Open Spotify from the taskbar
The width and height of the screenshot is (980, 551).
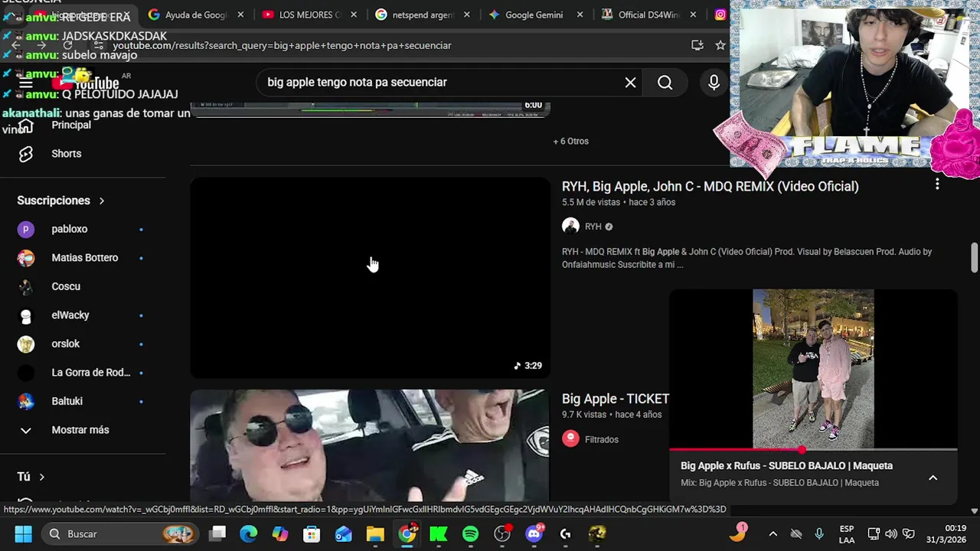point(470,533)
